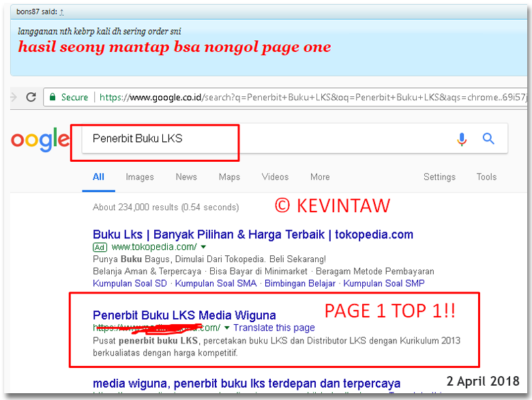Image resolution: width=532 pixels, height=400 pixels.
Task: Click the Ad badge under the Tokopedia result
Action: tap(100, 247)
